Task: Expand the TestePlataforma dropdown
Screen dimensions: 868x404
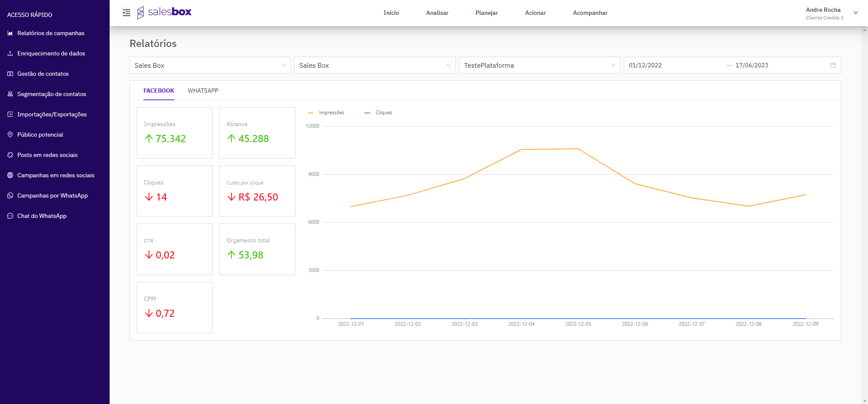Action: [x=539, y=65]
